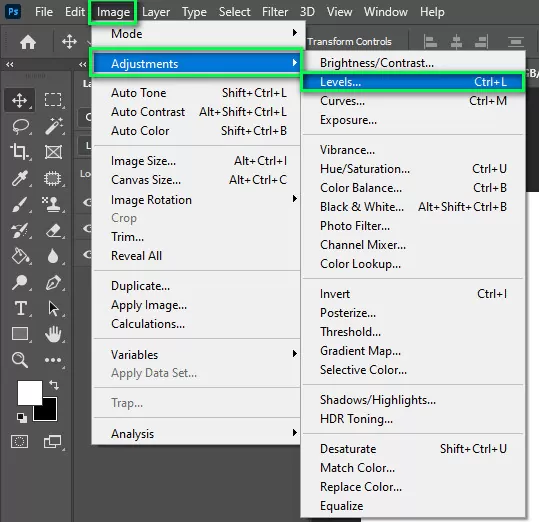Viewport: 539px width, 522px height.
Task: Select the Zoom magnifier tool
Action: [x=20, y=360]
